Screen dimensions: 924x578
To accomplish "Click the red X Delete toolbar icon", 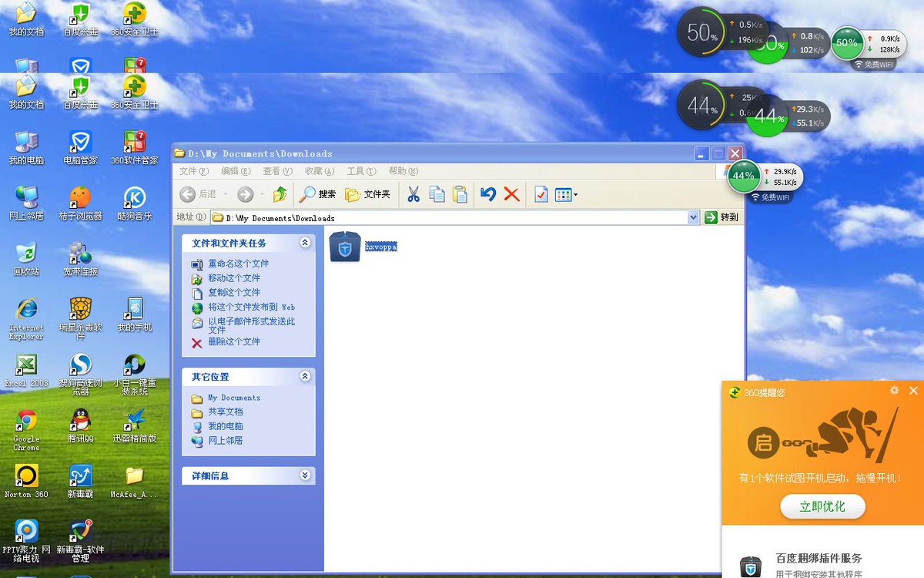I will click(x=511, y=194).
